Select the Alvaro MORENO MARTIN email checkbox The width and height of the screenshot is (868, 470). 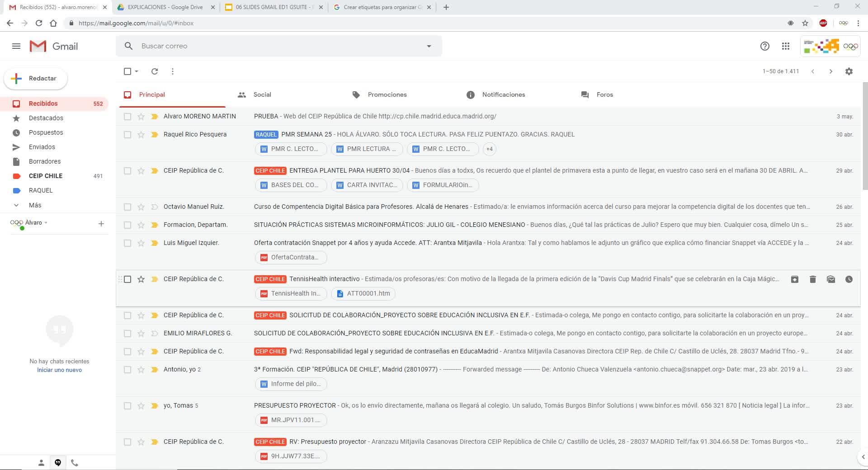127,117
